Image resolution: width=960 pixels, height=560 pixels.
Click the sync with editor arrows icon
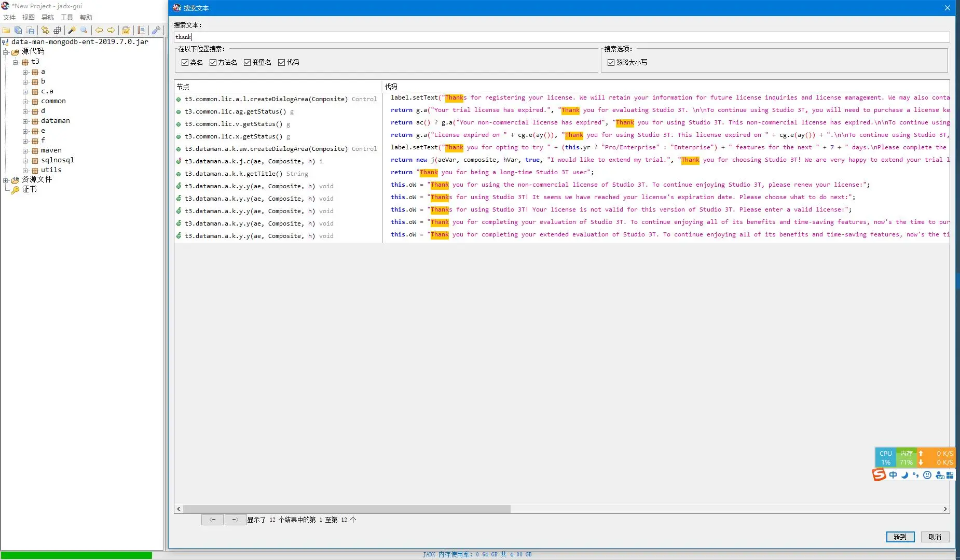pyautogui.click(x=45, y=30)
